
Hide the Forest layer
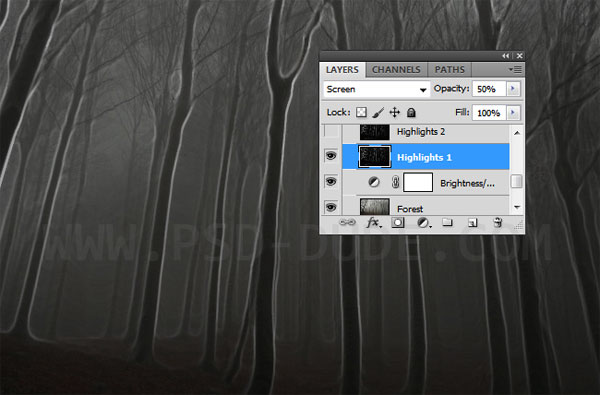[331, 207]
